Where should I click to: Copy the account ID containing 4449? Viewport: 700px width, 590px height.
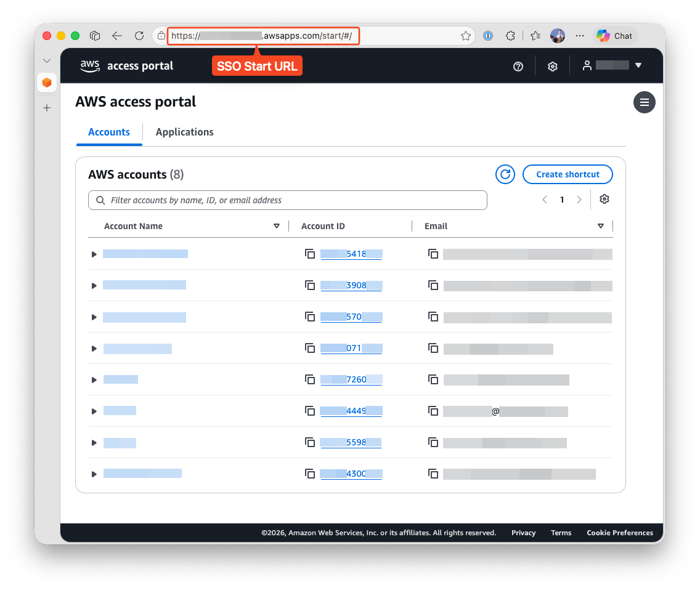coord(310,411)
